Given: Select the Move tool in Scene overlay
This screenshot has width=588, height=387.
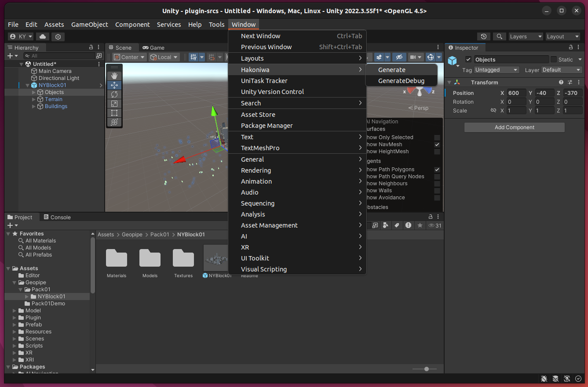Looking at the screenshot, I should (114, 85).
